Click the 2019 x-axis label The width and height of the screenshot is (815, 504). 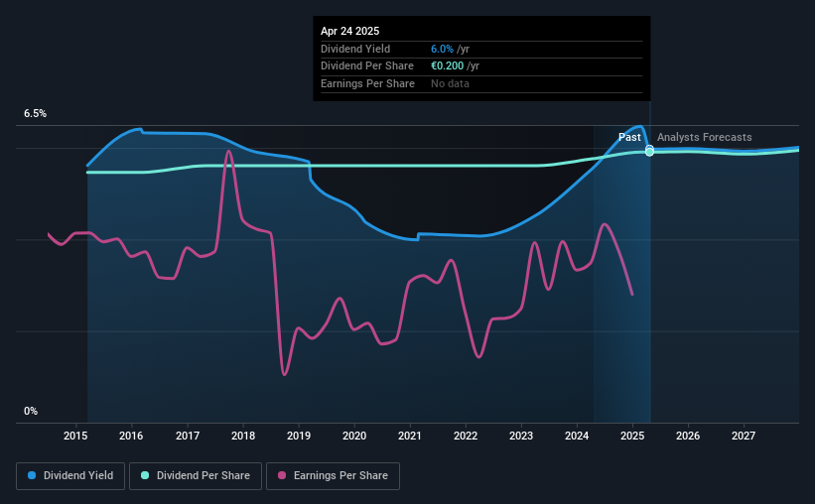(299, 436)
